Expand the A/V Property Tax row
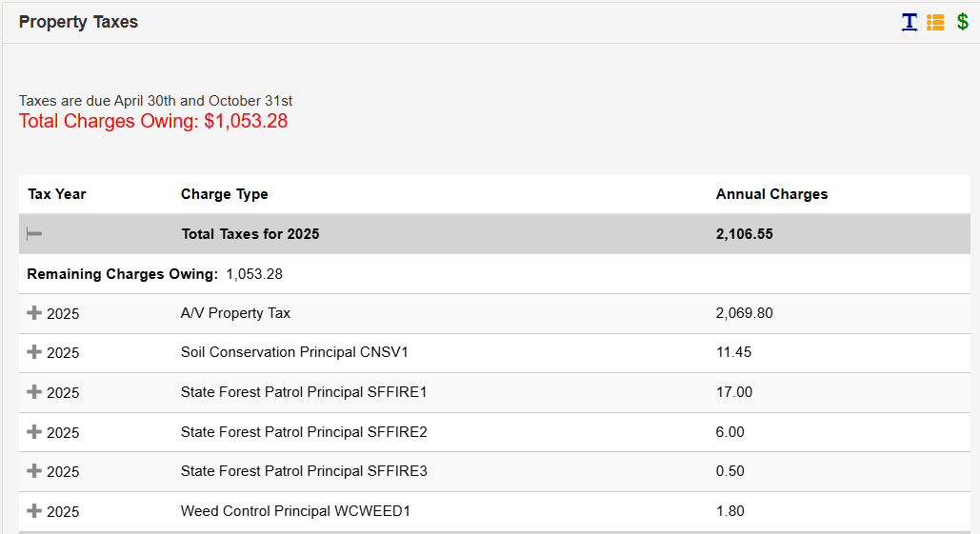This screenshot has width=980, height=534. 34,313
